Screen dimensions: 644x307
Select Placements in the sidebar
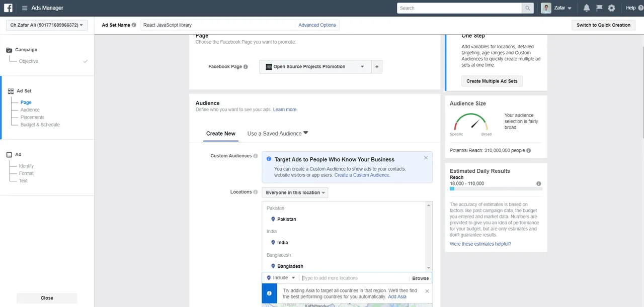[32, 118]
